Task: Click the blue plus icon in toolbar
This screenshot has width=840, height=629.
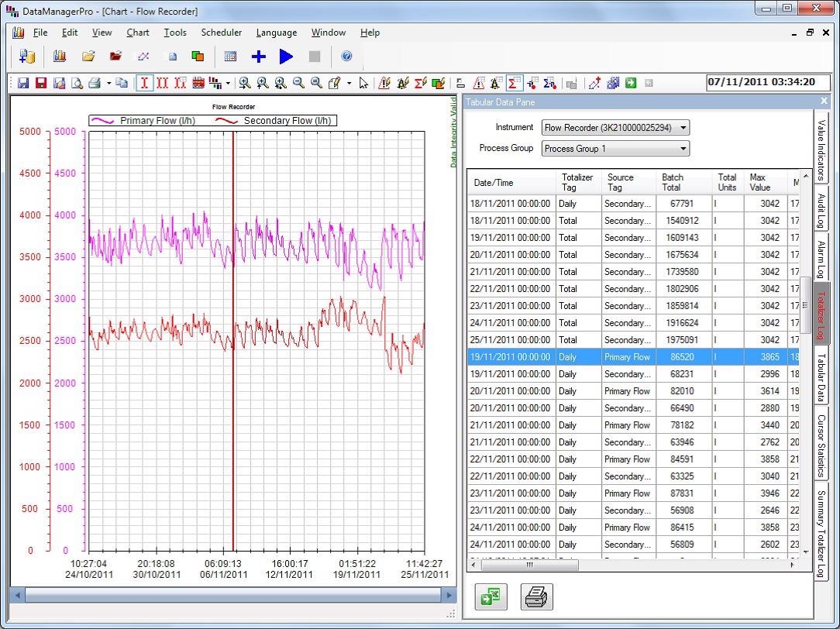Action: pyautogui.click(x=259, y=57)
